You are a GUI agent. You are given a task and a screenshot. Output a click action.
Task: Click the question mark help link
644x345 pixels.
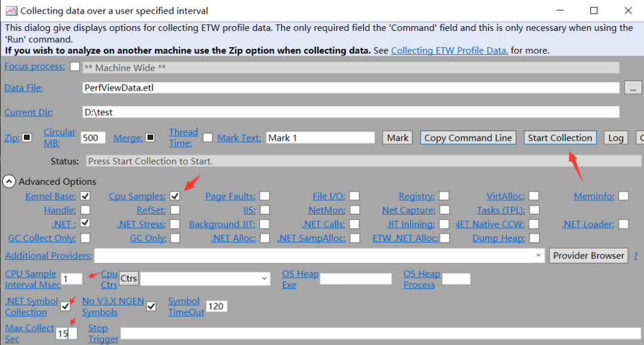(x=636, y=256)
